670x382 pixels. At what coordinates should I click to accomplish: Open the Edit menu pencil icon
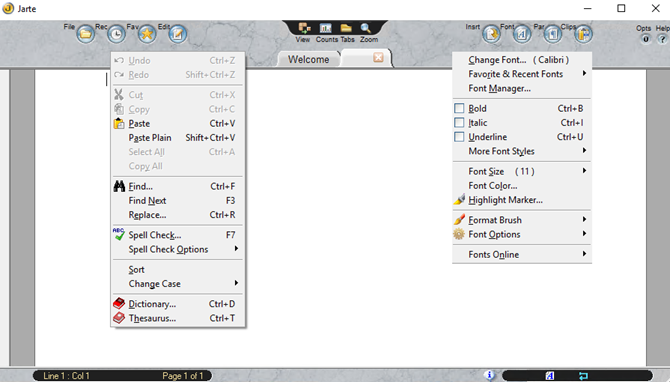178,34
